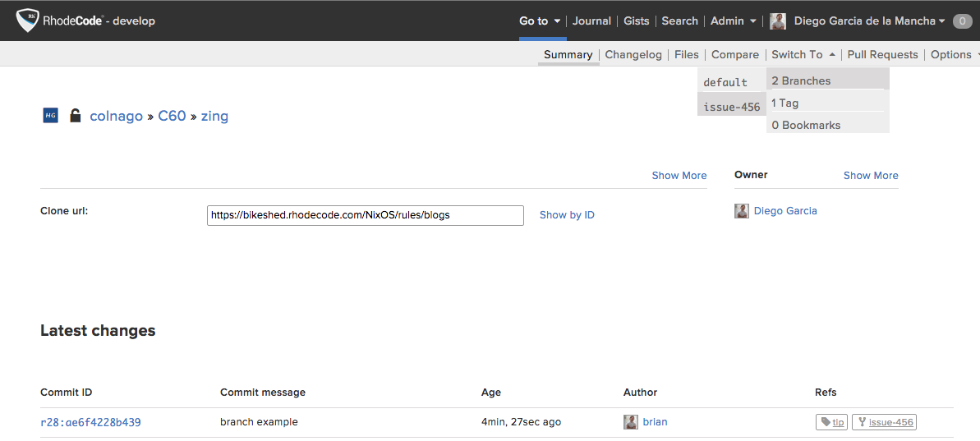Click the unlocked padlock icon
Viewport: 980px width, 441px height.
[x=76, y=116]
